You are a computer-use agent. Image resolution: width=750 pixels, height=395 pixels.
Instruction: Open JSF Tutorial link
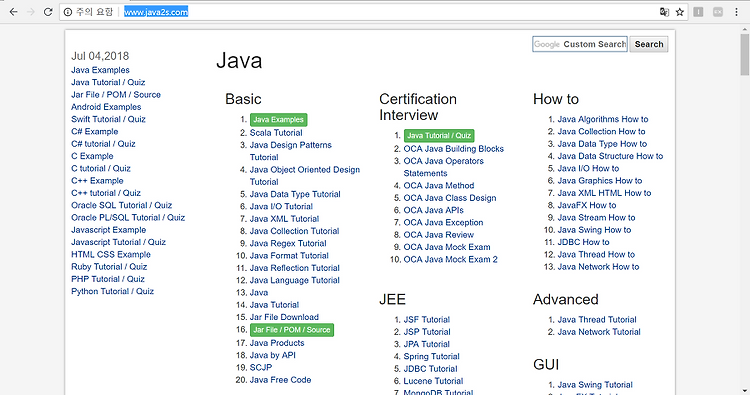click(x=427, y=320)
